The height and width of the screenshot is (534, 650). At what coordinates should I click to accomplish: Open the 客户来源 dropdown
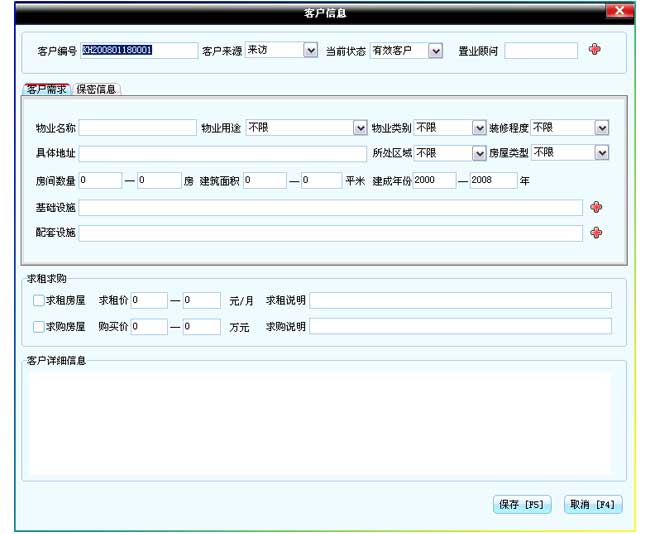[x=310, y=51]
